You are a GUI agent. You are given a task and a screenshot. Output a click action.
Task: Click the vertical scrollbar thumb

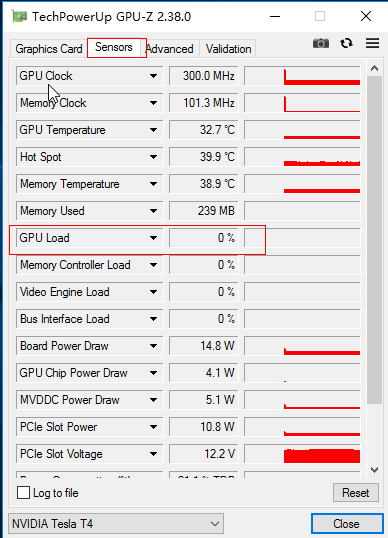tap(374, 240)
